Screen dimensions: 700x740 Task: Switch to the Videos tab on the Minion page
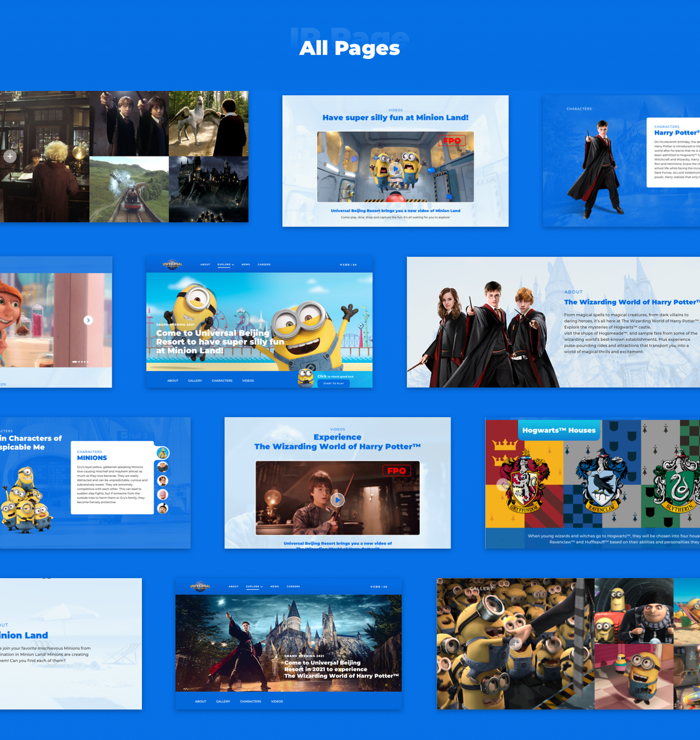(x=248, y=381)
